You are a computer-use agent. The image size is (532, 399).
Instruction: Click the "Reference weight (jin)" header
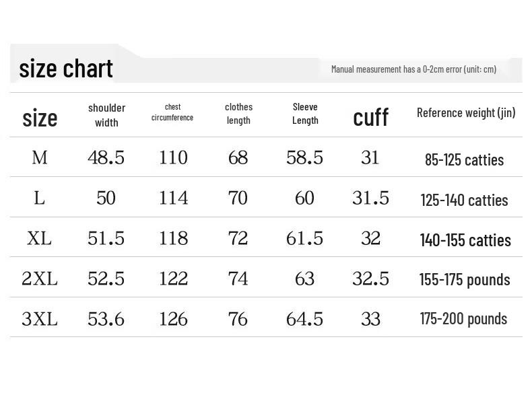466,112
